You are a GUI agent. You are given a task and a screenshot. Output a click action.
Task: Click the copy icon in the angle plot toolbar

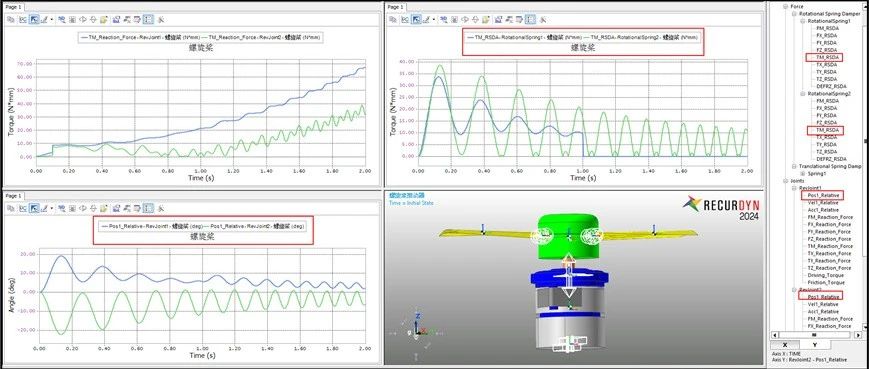pyautogui.click(x=11, y=208)
